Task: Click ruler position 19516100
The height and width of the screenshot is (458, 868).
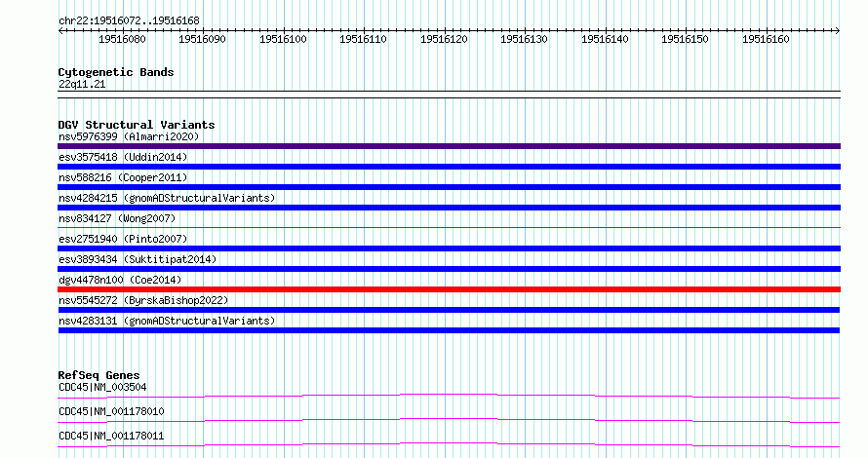Action: 284,39
